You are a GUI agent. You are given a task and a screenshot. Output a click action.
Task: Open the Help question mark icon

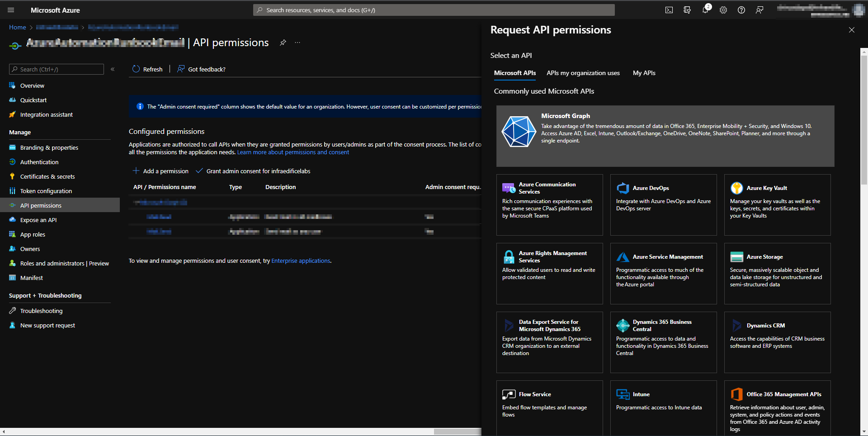click(x=741, y=10)
